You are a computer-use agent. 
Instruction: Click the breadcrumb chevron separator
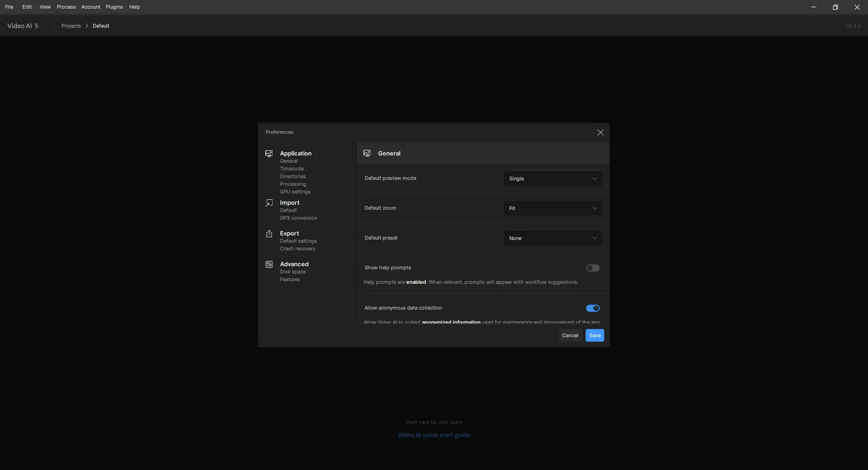click(x=87, y=26)
